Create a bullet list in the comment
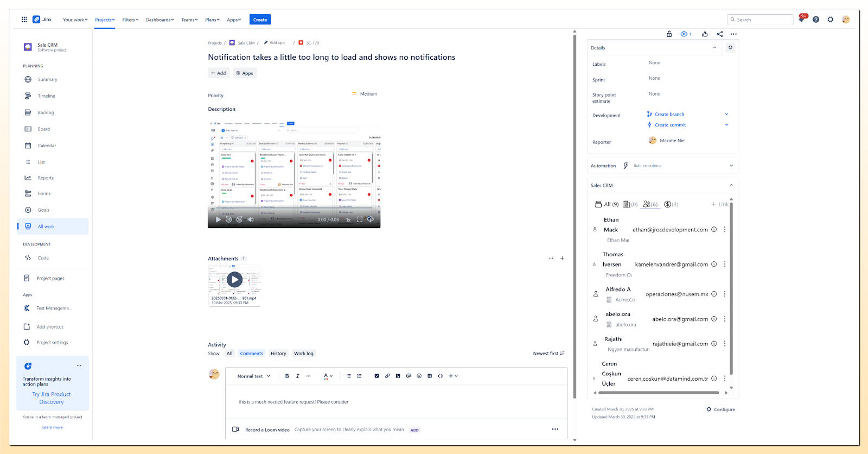Viewport: 868px width, 454px height. (x=349, y=376)
